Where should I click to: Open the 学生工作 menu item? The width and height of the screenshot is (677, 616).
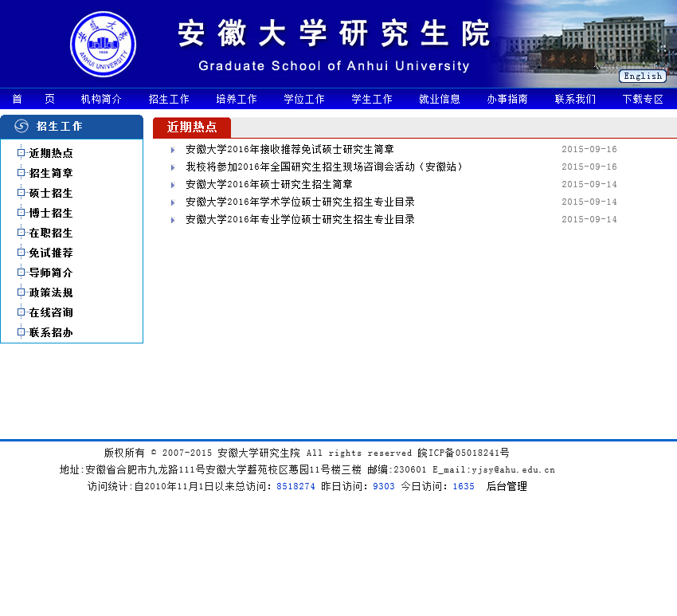point(372,99)
